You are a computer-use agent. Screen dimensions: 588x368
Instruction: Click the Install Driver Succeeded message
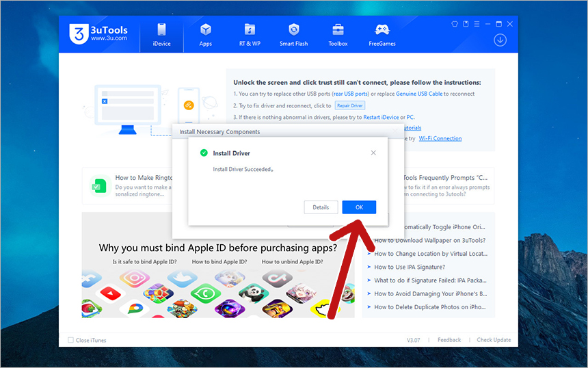(x=243, y=169)
